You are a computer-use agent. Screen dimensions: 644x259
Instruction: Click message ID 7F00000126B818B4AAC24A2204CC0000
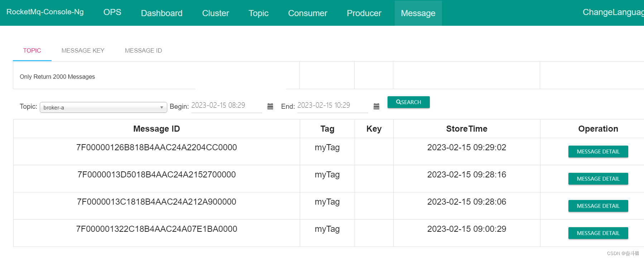(x=157, y=147)
